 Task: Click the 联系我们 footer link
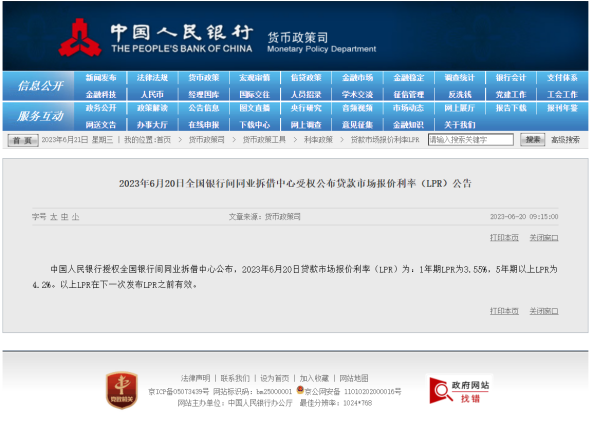(235, 378)
